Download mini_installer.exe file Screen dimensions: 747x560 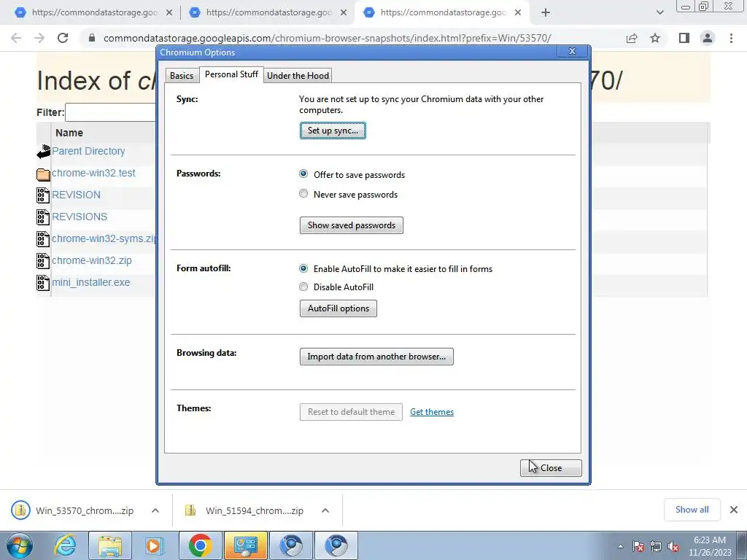tap(91, 282)
